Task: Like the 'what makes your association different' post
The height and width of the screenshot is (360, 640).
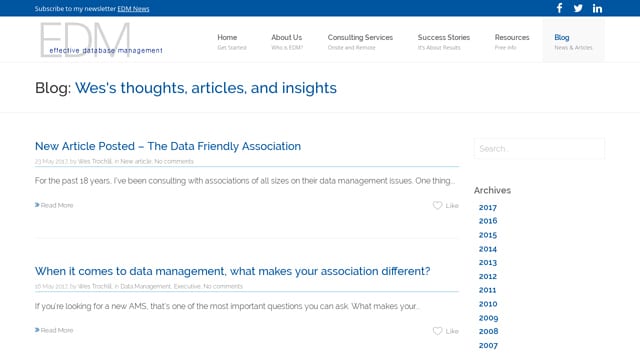Action: tap(445, 331)
